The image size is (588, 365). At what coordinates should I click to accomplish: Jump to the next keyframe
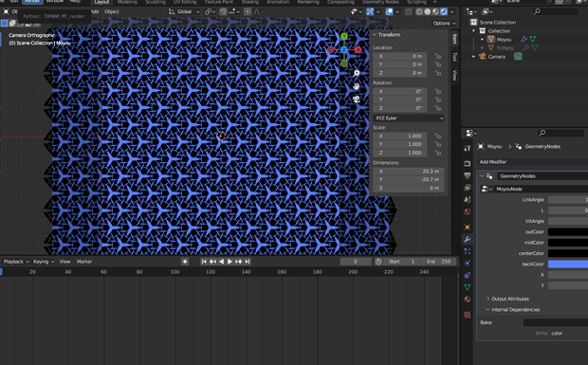[x=238, y=262]
